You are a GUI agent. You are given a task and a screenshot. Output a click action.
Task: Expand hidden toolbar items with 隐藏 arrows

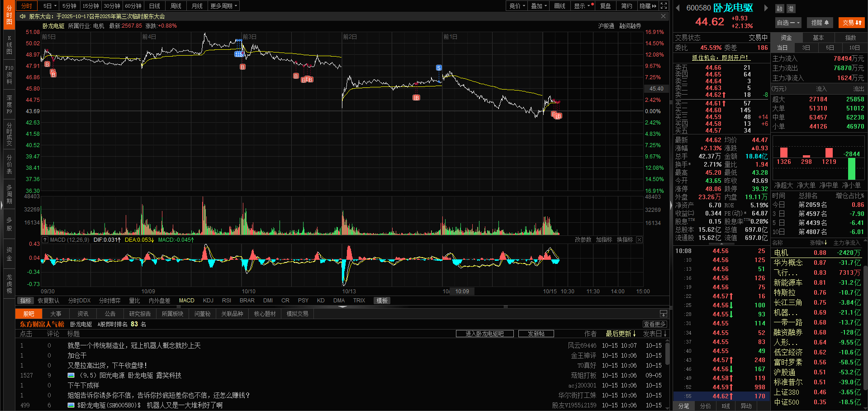point(648,6)
